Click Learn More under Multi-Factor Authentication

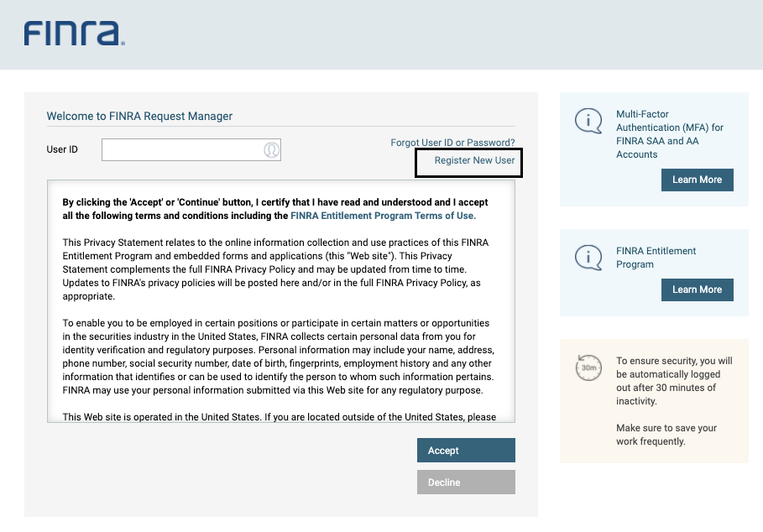[x=697, y=180]
